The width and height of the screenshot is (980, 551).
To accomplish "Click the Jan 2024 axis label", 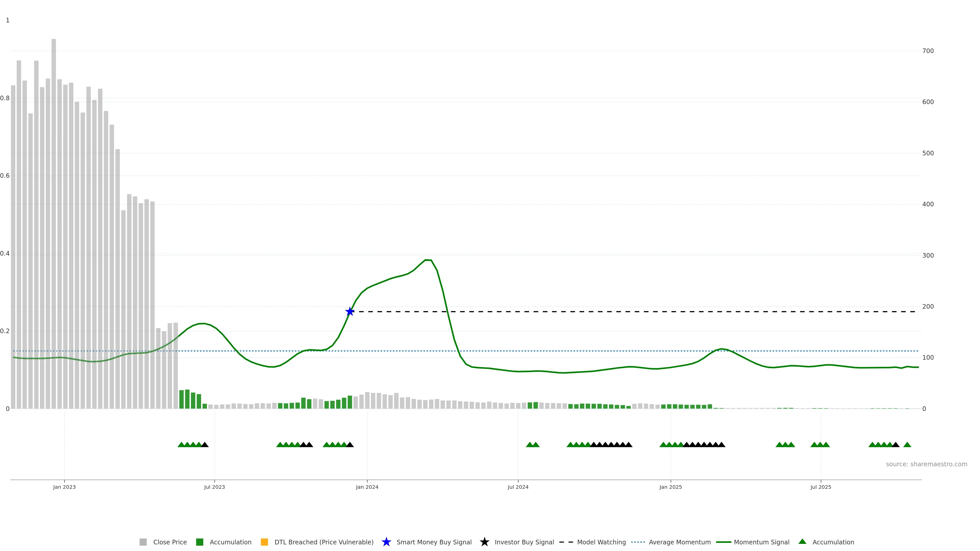I will 367,487.
